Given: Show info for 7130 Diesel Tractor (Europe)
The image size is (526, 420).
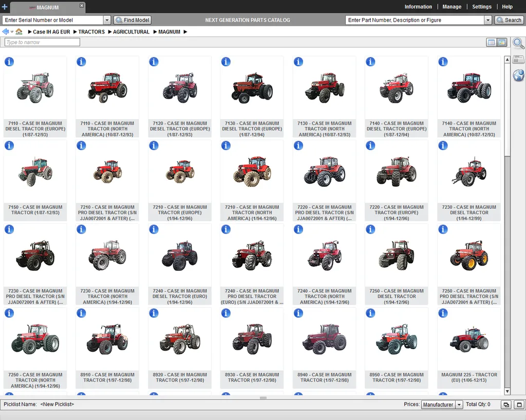Looking at the screenshot, I should pos(226,62).
